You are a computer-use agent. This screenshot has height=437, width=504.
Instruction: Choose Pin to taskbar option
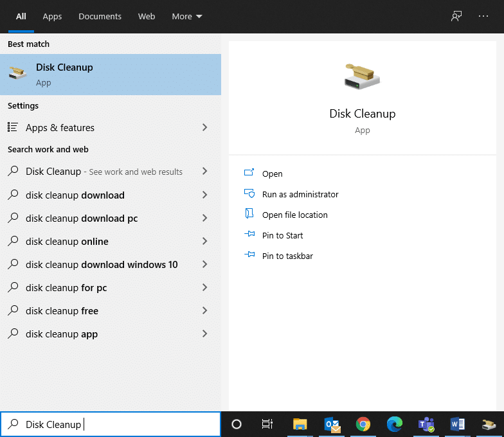pos(287,256)
